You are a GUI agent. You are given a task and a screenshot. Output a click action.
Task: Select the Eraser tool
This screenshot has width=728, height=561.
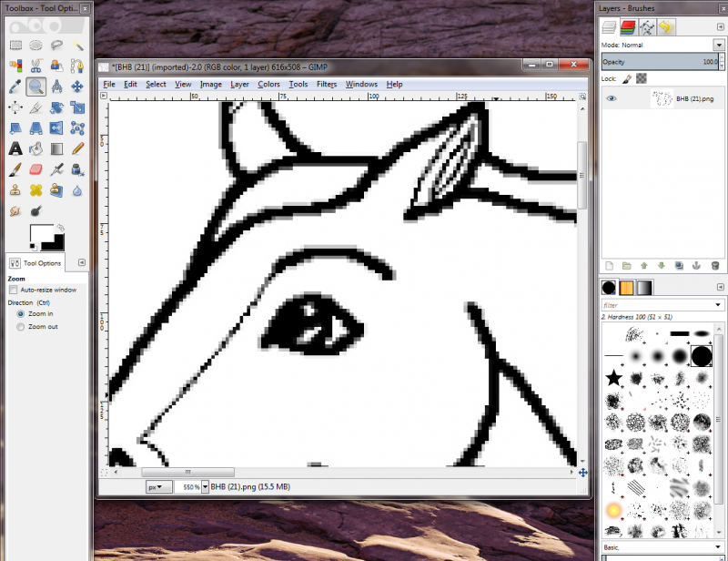pyautogui.click(x=35, y=169)
